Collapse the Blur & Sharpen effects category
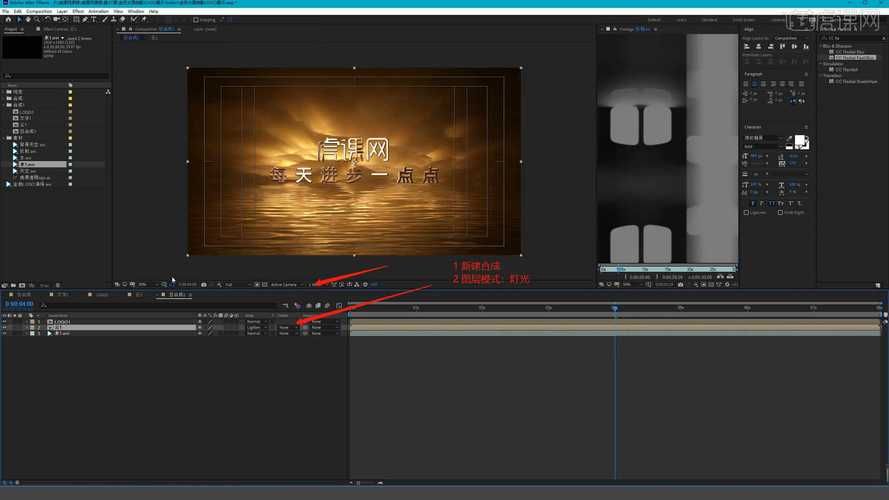The image size is (889, 500). (x=820, y=46)
